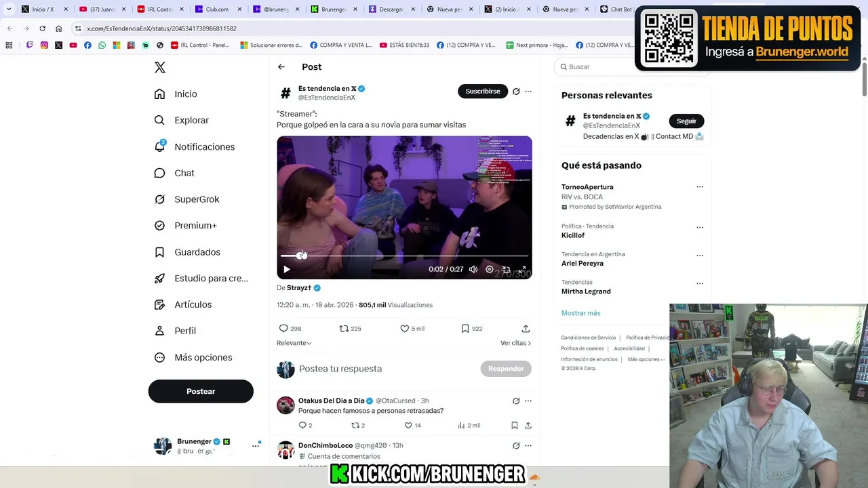
Task: Switch to the IRL Control browser tab
Action: (160, 9)
